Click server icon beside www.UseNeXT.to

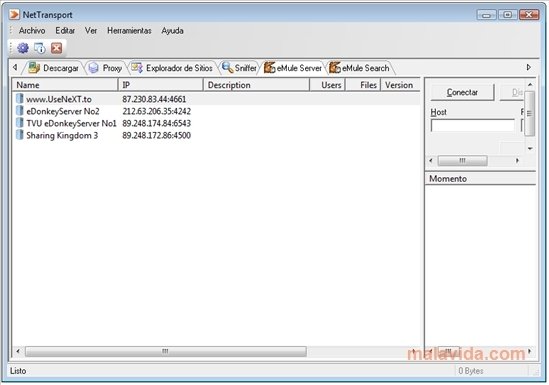pos(20,99)
